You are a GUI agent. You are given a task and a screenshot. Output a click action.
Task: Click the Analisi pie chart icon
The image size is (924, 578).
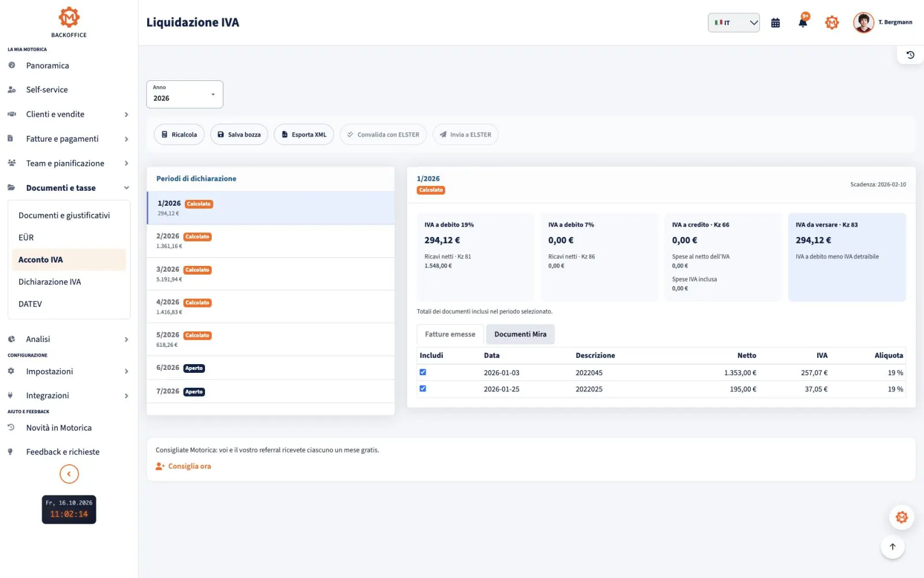(x=12, y=339)
